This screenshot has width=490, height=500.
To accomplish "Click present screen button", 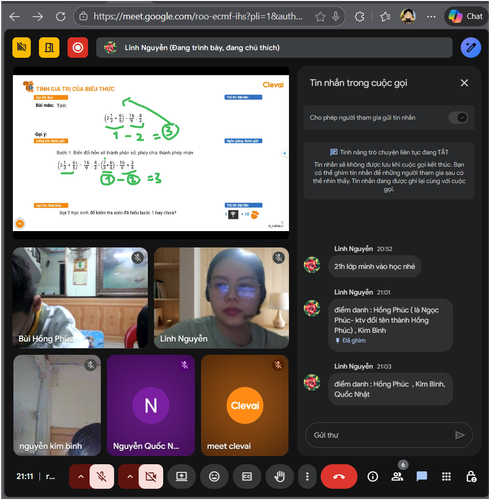I will [x=181, y=477].
